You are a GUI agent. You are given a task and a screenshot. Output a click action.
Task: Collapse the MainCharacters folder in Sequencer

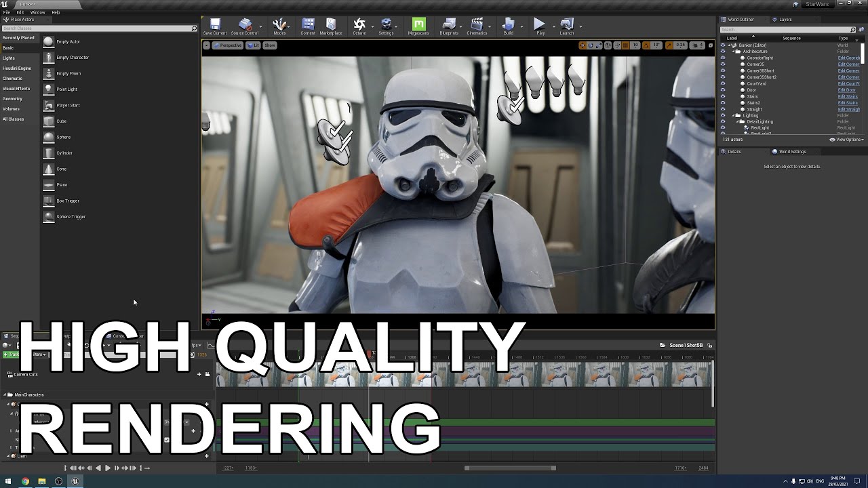(5, 394)
